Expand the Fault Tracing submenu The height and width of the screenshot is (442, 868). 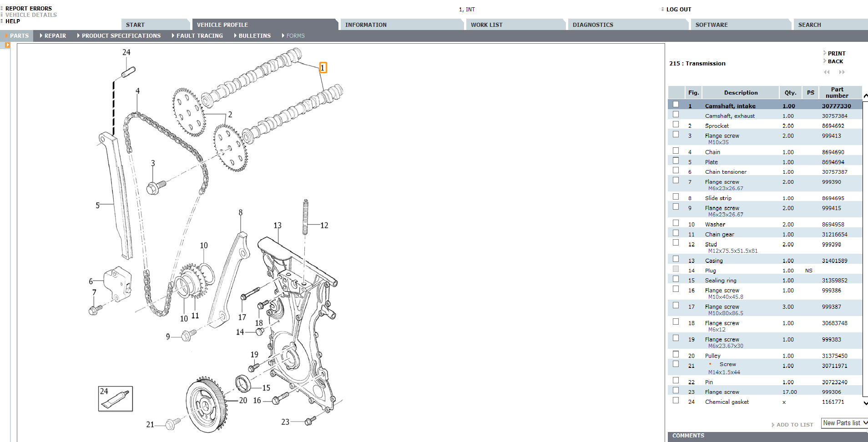(199, 36)
